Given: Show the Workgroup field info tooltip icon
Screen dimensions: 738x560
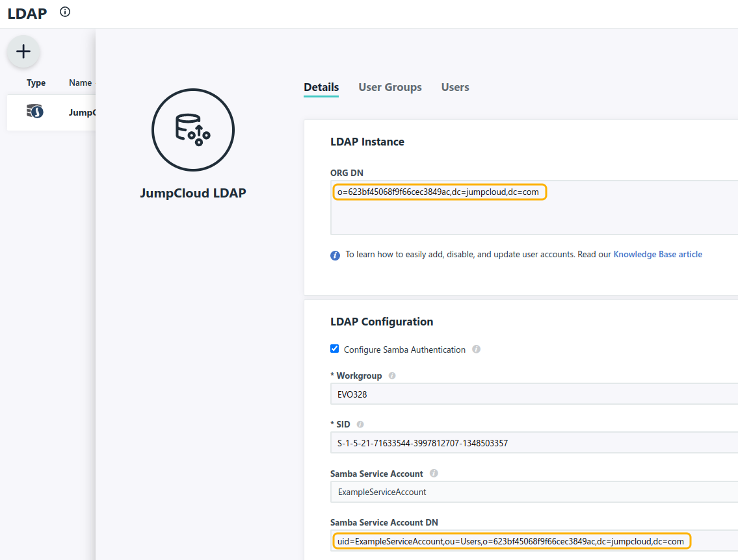Looking at the screenshot, I should point(392,375).
